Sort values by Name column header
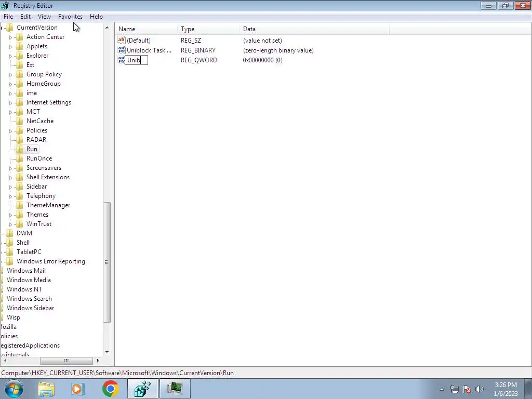The width and height of the screenshot is (532, 399). 146,29
